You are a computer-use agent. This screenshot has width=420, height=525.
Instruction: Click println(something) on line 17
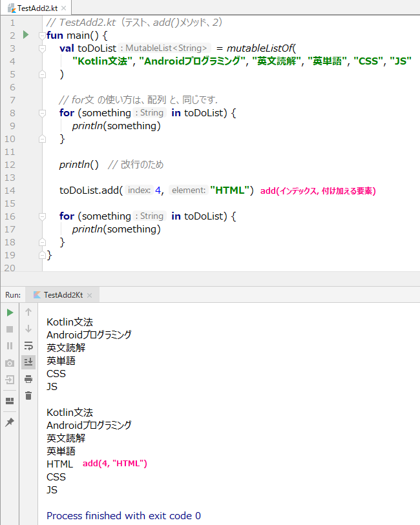tap(116, 229)
